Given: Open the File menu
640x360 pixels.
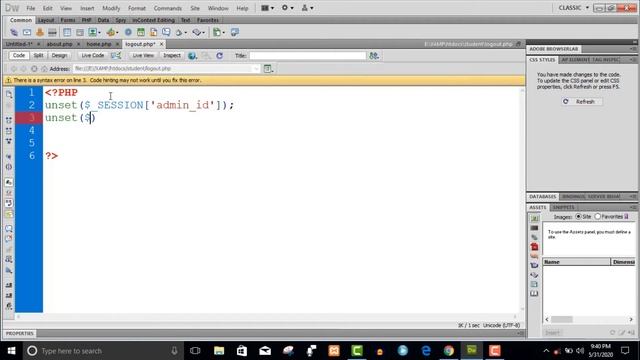Looking at the screenshot, I should pos(31,8).
